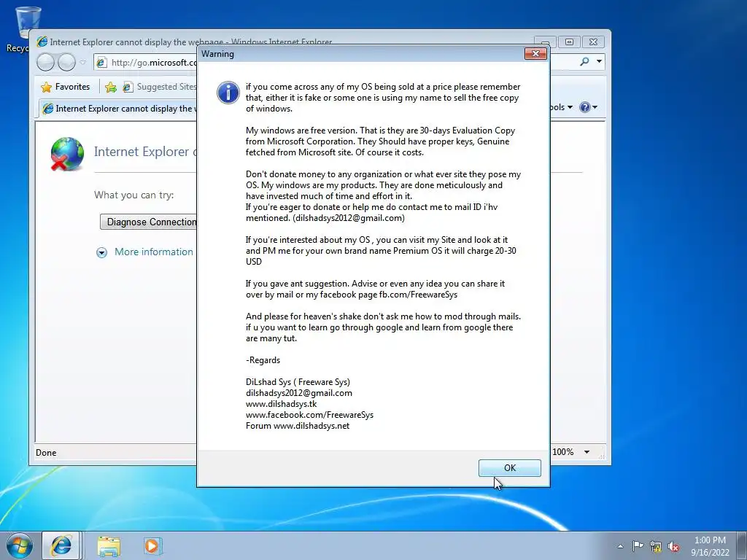
Task: Close the Internet Explorer window
Action: click(x=593, y=42)
